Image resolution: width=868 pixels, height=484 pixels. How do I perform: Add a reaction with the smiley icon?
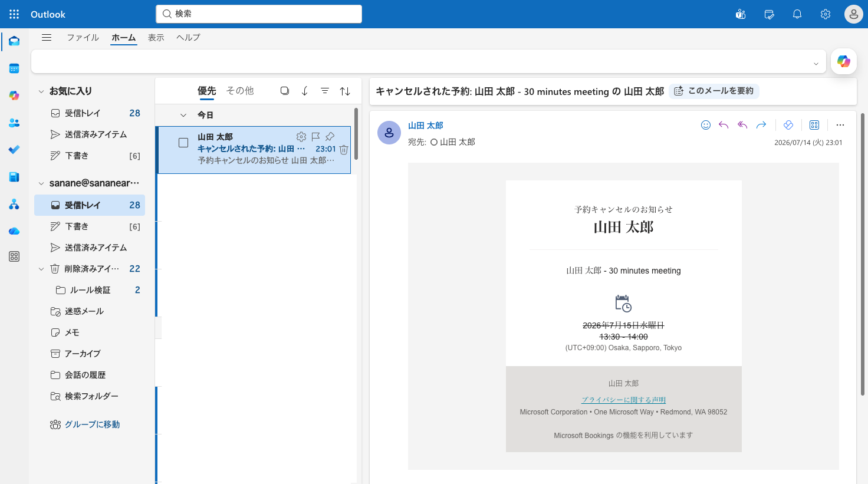(706, 125)
